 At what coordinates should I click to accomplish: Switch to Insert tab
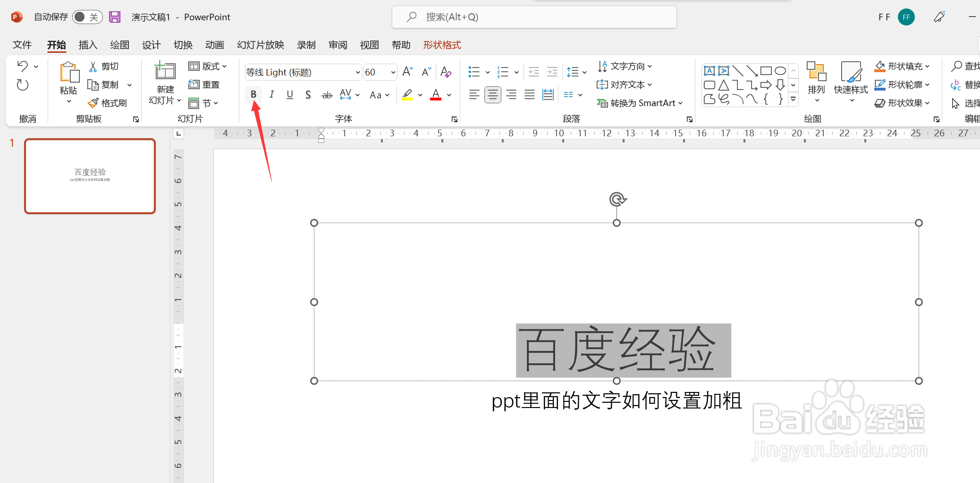(88, 45)
